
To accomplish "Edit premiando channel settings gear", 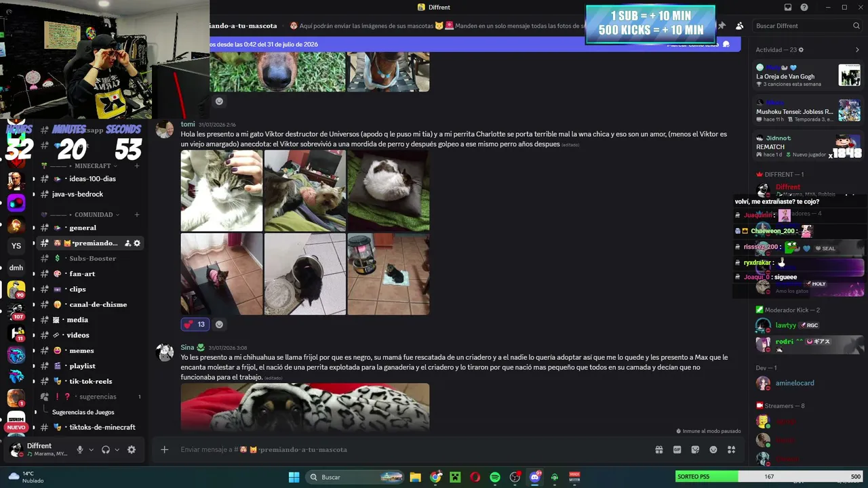I will pyautogui.click(x=137, y=243).
